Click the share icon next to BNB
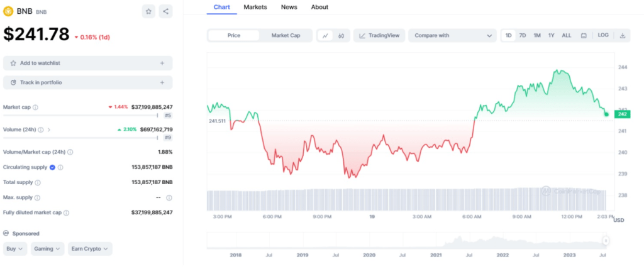 coord(165,11)
